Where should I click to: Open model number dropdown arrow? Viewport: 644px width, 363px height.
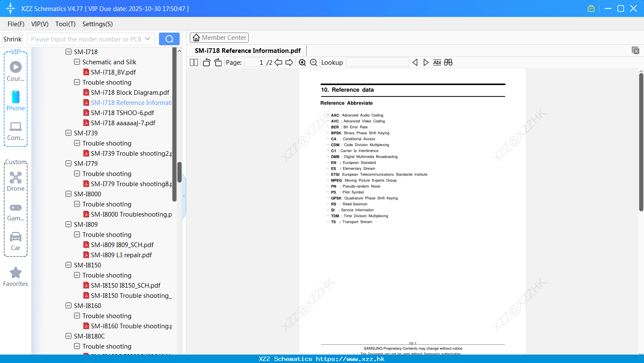point(148,39)
